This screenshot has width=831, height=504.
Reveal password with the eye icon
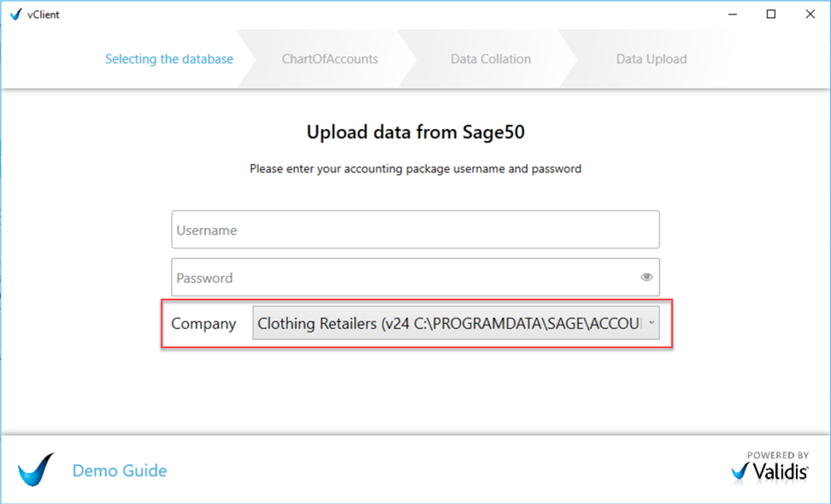click(x=646, y=277)
